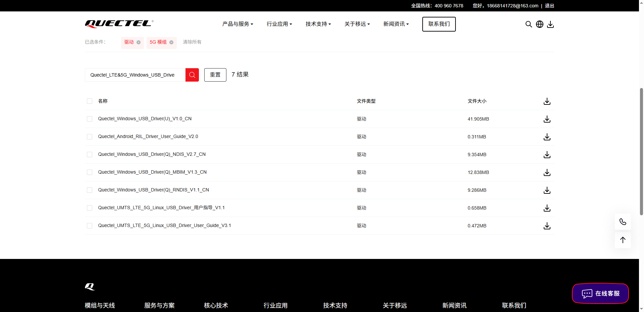Download Quectel_Windows_USB_Driver(Q)_NDIS_V2.7_CN
644x312 pixels.
tap(547, 155)
